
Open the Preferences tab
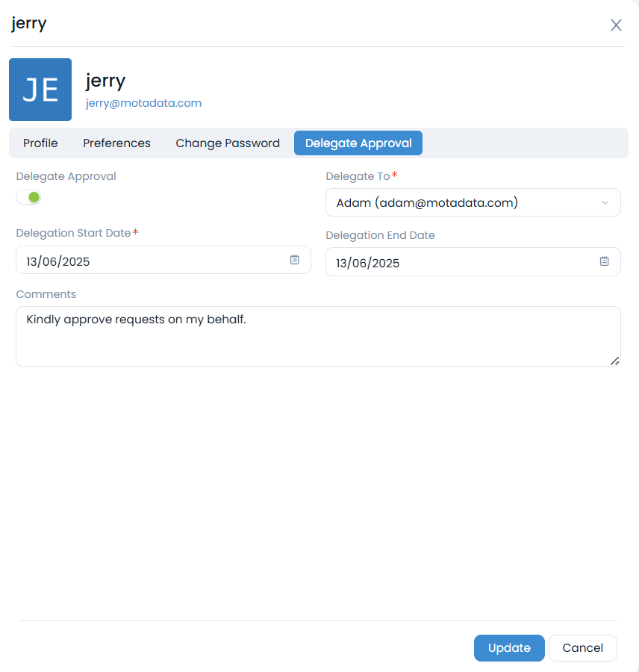click(x=116, y=143)
